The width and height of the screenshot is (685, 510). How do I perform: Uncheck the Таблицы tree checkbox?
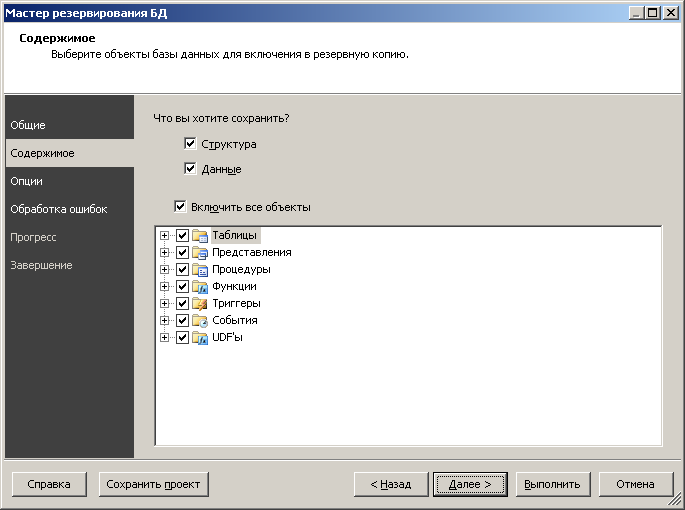(x=182, y=236)
